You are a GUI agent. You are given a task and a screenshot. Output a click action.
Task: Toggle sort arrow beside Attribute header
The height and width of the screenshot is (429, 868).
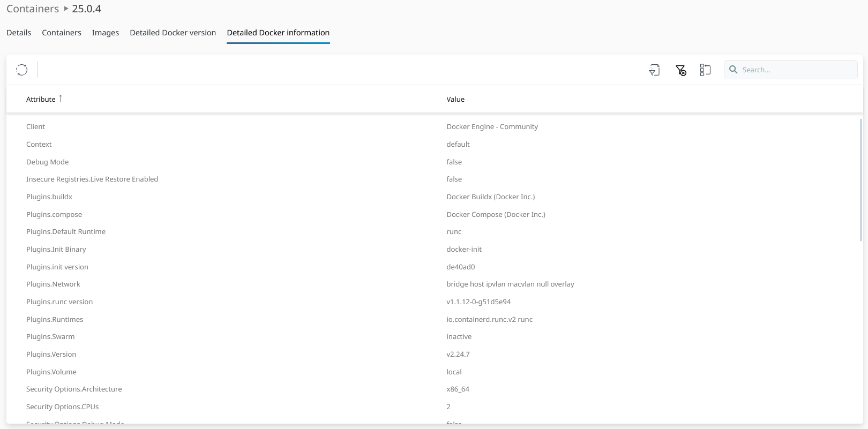pyautogui.click(x=61, y=99)
